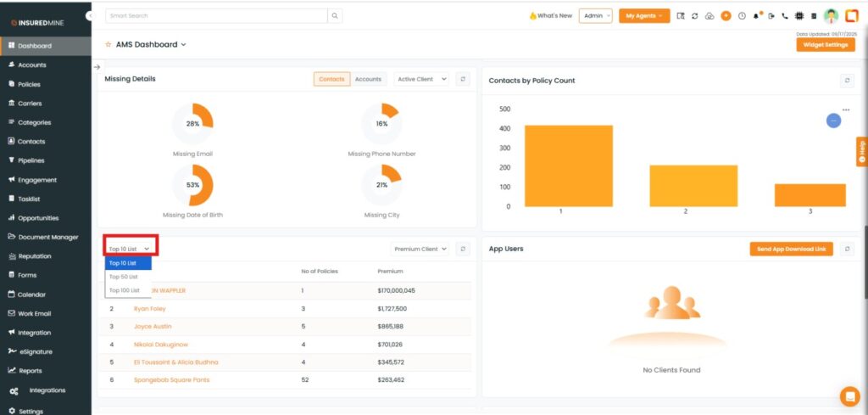Refresh the Contacts by Policy Count widget
The height and width of the screenshot is (415, 868).
click(x=847, y=81)
